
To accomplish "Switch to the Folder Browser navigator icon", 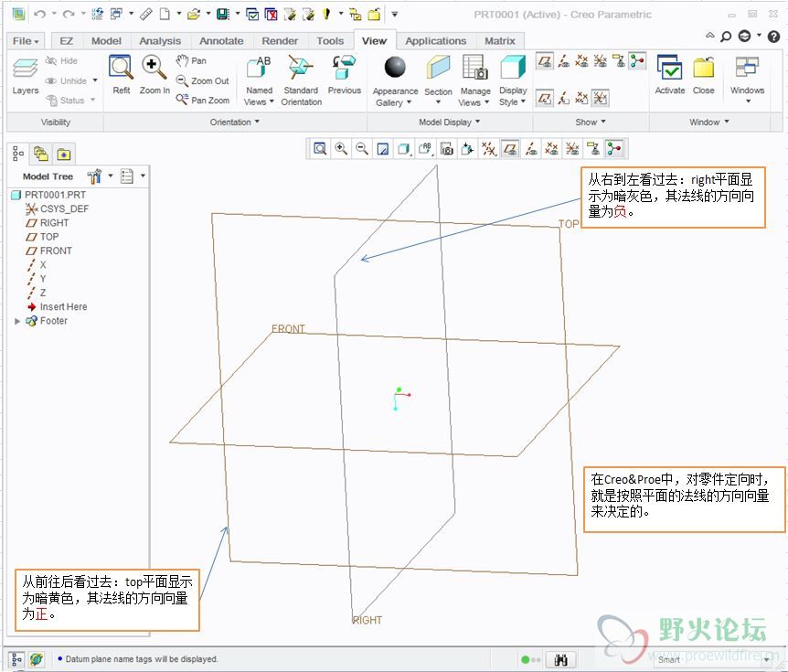I will coord(41,154).
